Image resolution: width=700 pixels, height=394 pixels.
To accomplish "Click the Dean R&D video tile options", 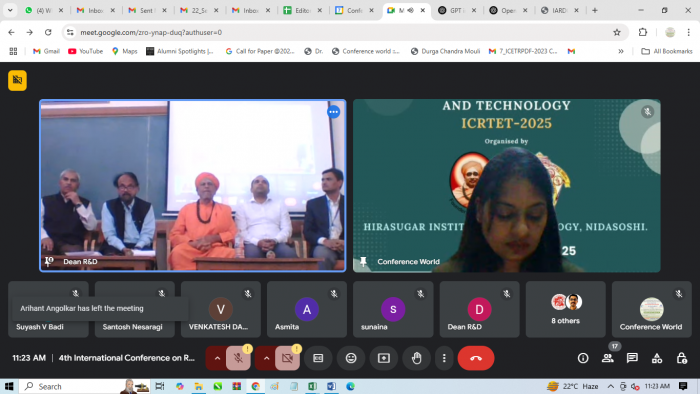I will [x=333, y=112].
